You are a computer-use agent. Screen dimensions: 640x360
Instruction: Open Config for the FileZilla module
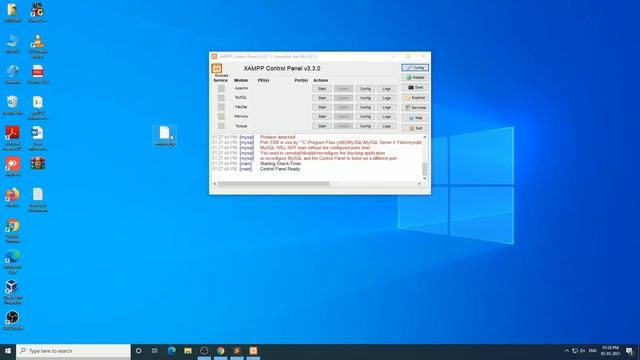click(365, 107)
